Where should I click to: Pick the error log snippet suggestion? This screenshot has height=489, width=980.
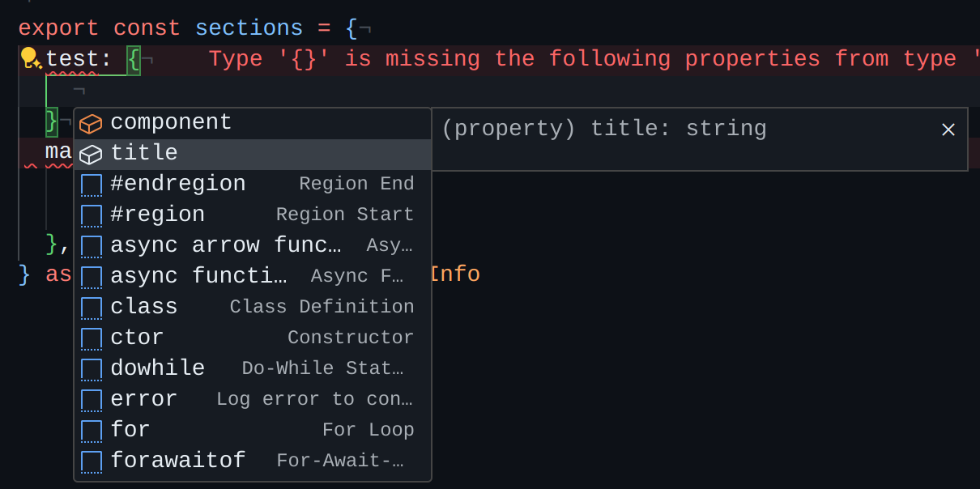click(x=253, y=400)
